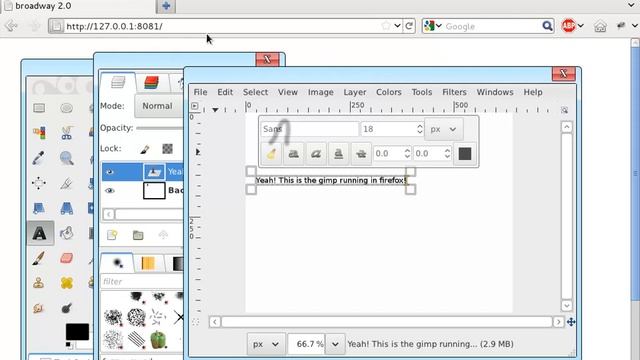Toggle underline text style
The width and height of the screenshot is (640, 360).
(338, 154)
